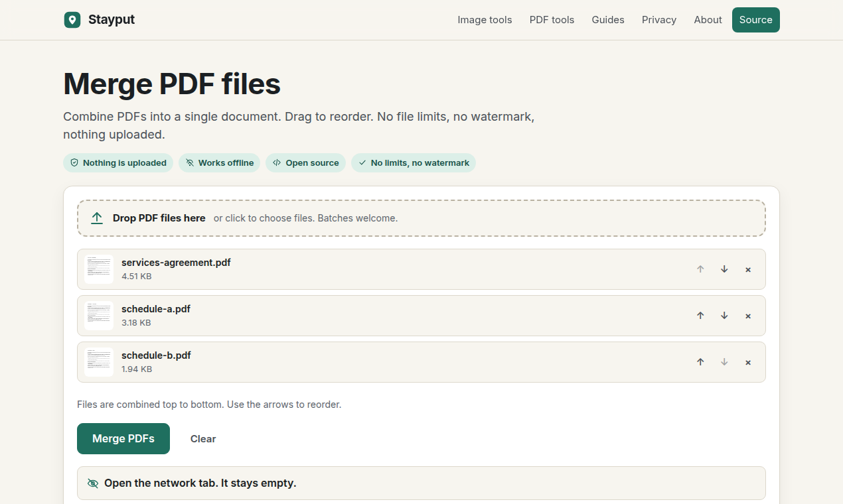Click Files are combined top to bottom hint

point(209,405)
